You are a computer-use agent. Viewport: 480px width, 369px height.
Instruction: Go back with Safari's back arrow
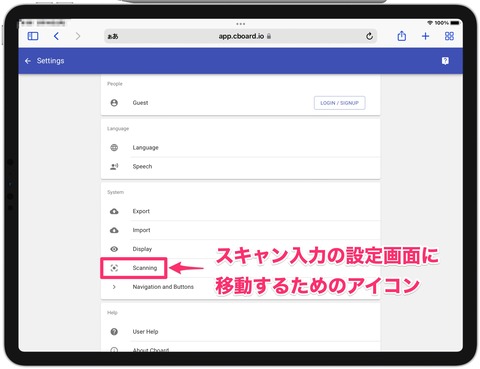point(56,36)
